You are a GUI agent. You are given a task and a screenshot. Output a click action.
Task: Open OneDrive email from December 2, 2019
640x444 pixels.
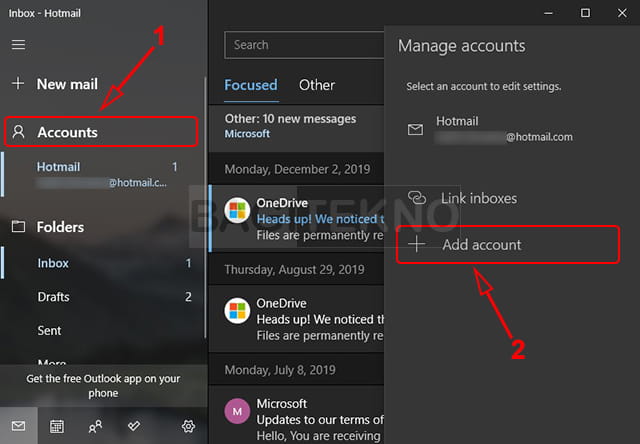click(296, 218)
